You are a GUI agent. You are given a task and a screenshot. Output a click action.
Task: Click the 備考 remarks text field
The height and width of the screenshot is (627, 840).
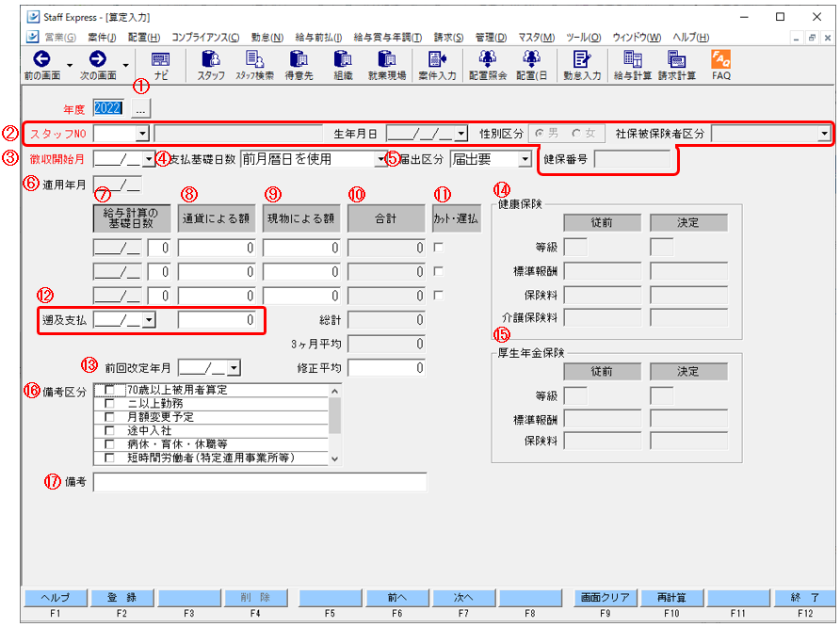pyautogui.click(x=260, y=482)
